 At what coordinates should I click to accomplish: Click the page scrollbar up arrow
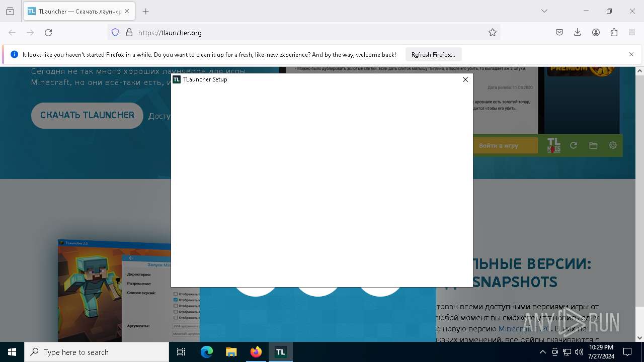point(639,71)
